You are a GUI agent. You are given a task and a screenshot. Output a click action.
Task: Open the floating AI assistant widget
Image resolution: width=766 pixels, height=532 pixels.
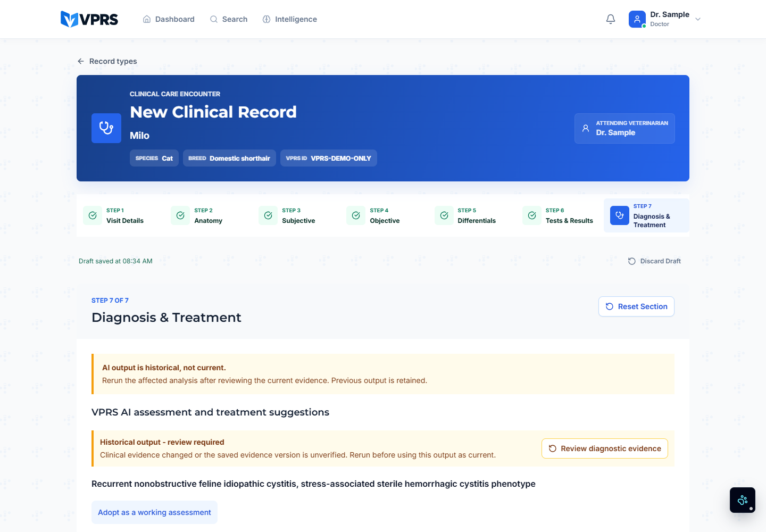coord(743,500)
